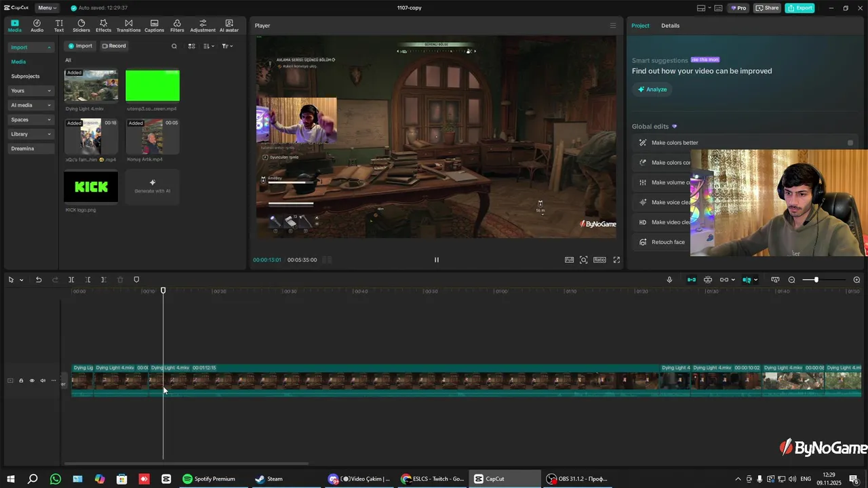Image resolution: width=868 pixels, height=488 pixels.
Task: Open the Adjustment panel
Action: [203, 26]
